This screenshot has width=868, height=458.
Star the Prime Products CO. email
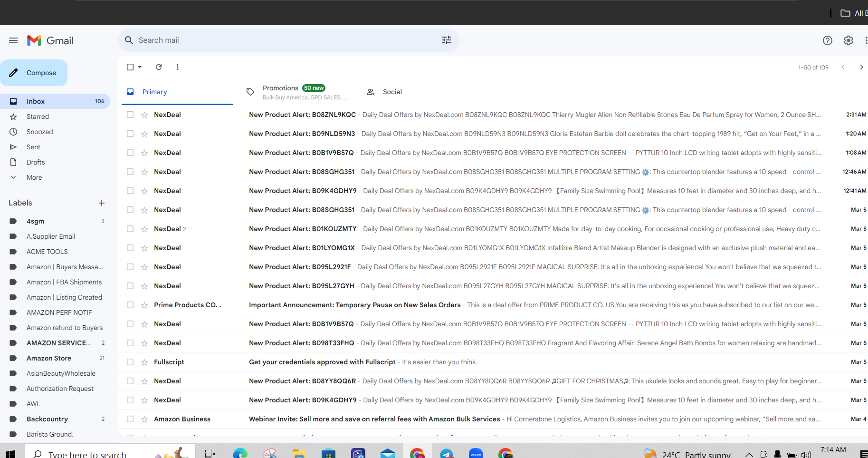pyautogui.click(x=144, y=305)
